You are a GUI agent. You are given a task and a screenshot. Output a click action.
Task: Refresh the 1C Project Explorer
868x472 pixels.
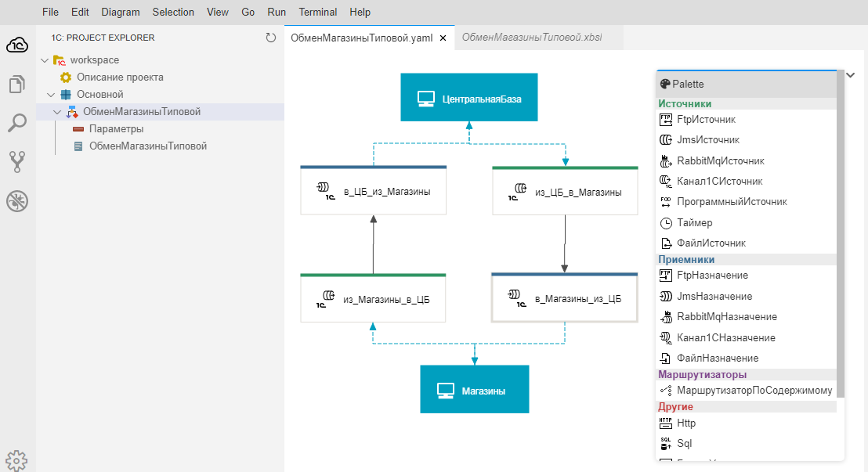click(x=271, y=38)
